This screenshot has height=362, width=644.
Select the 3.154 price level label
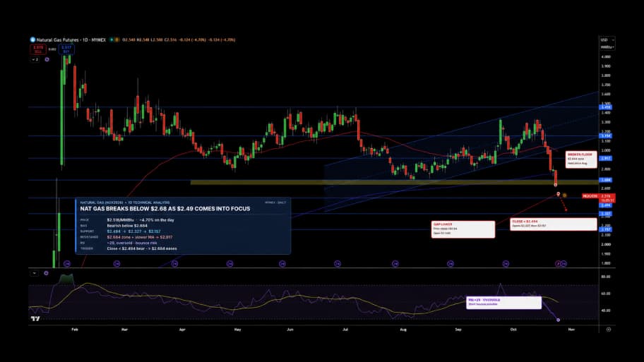click(x=606, y=136)
